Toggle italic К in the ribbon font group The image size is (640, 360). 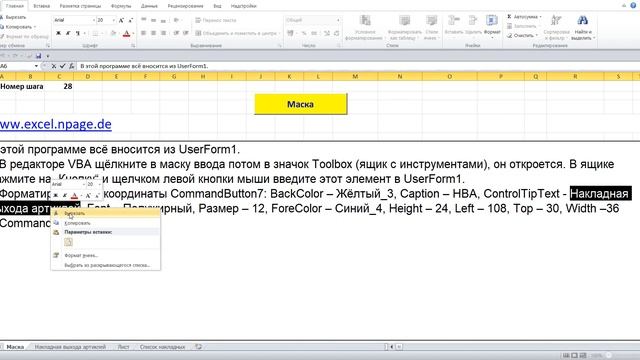click(68, 33)
